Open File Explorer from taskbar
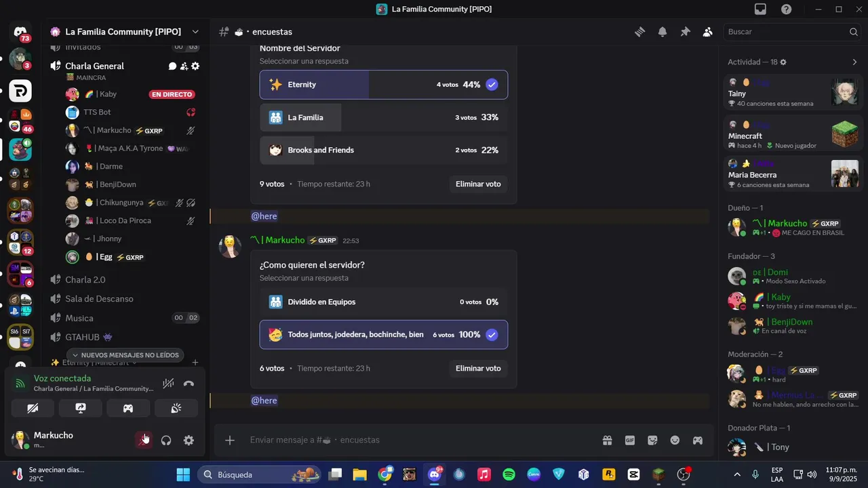 [x=359, y=474]
